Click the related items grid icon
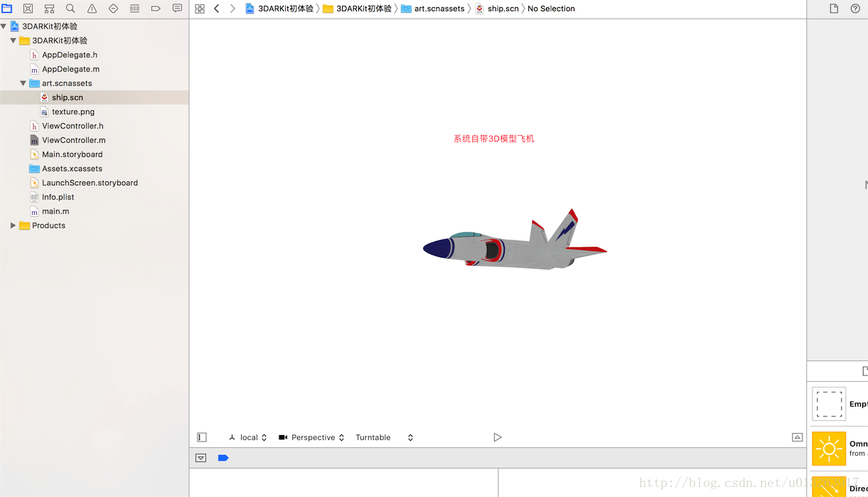The image size is (868, 497). click(x=200, y=9)
